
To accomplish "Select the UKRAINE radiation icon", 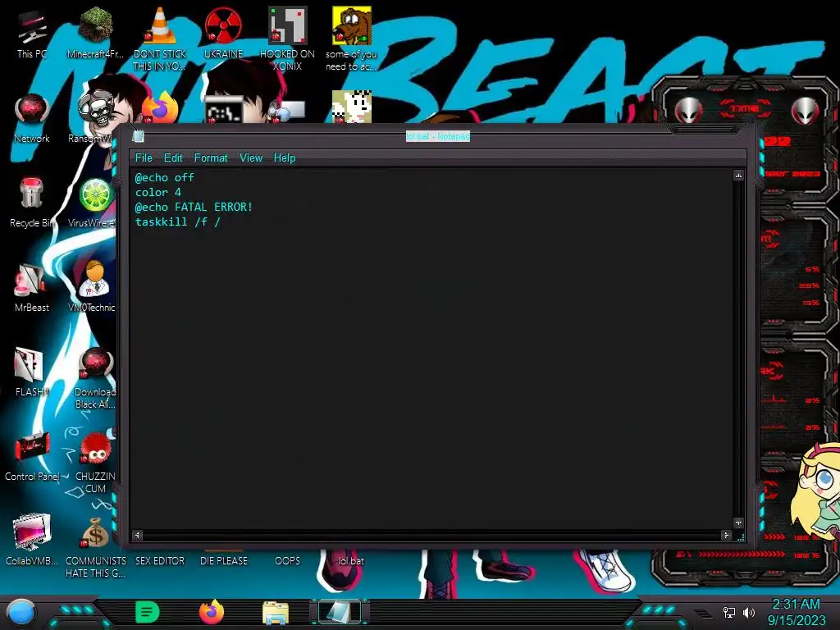I will [223, 32].
